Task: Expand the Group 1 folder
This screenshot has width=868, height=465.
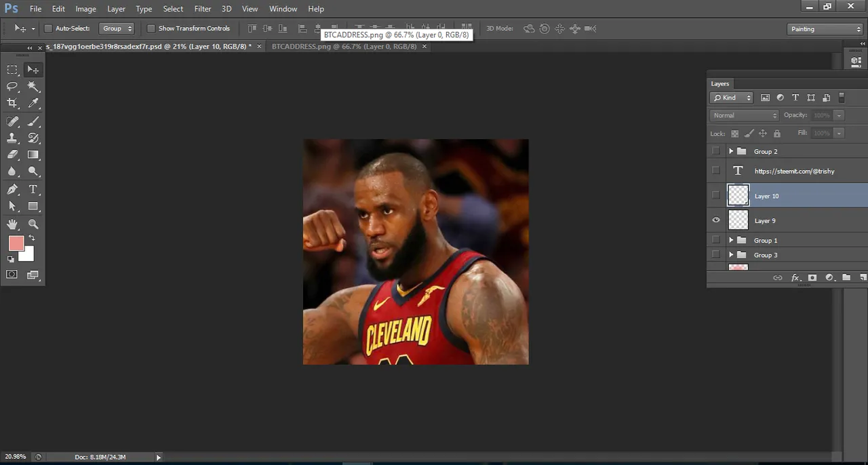Action: point(731,240)
